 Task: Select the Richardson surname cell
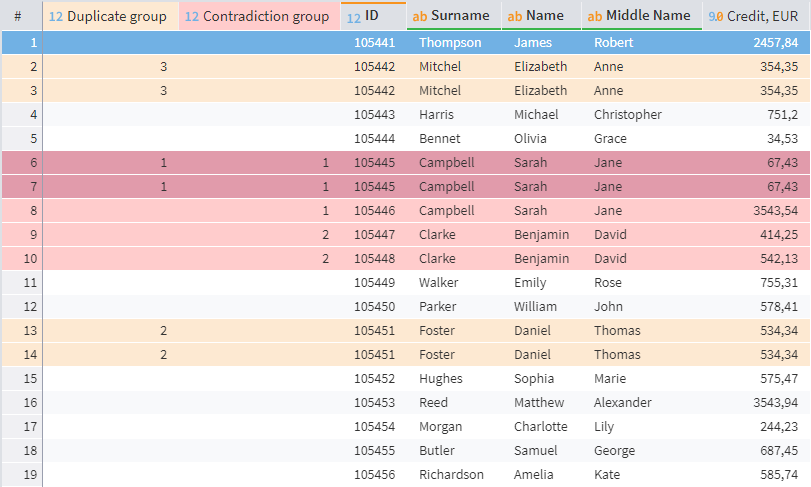click(451, 474)
